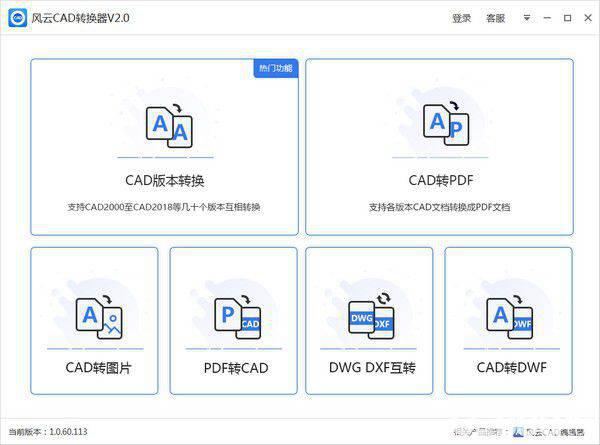The height and width of the screenshot is (445, 600).
Task: Click the CAD版本转换 title text
Action: pos(165,181)
